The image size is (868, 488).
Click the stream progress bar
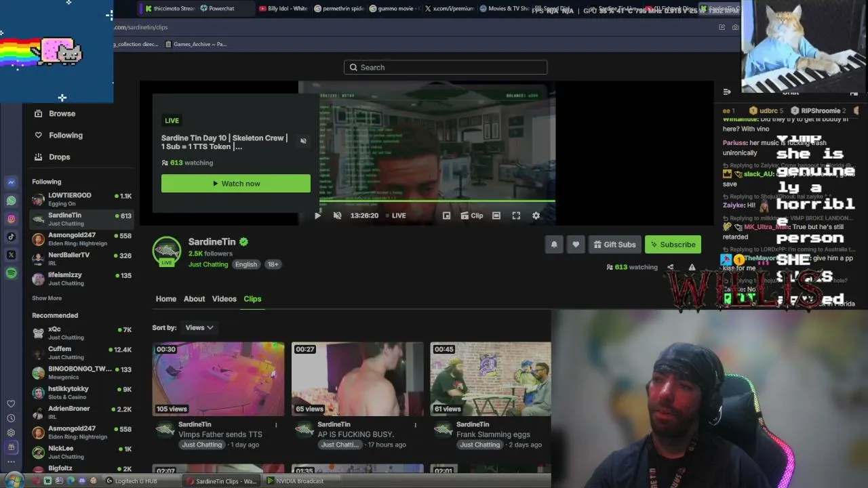pyautogui.click(x=437, y=201)
